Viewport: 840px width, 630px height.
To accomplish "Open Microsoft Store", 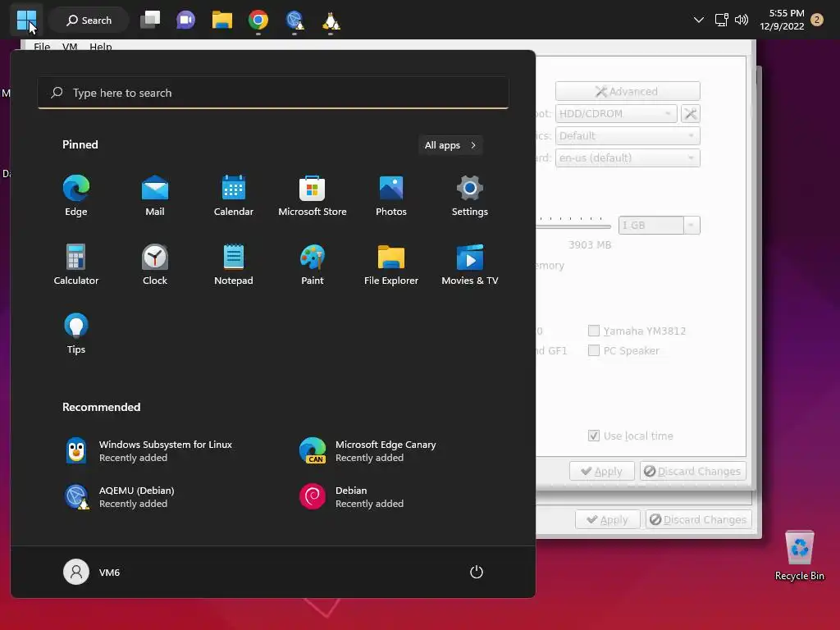I will pyautogui.click(x=313, y=195).
